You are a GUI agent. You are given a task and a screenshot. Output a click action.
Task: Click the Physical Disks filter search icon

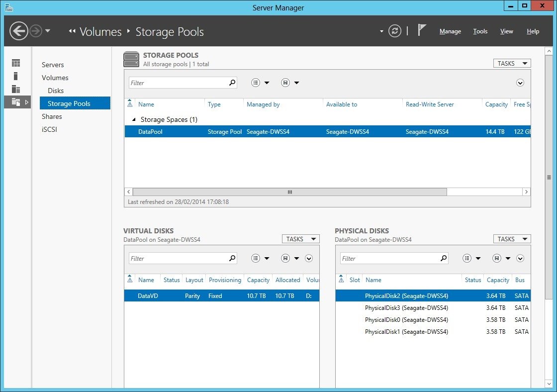point(444,258)
